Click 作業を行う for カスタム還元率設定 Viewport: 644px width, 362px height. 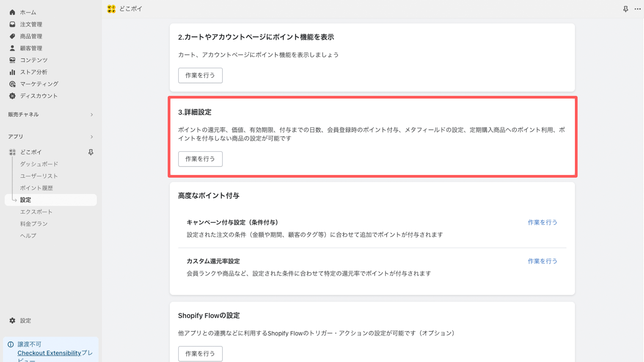542,261
